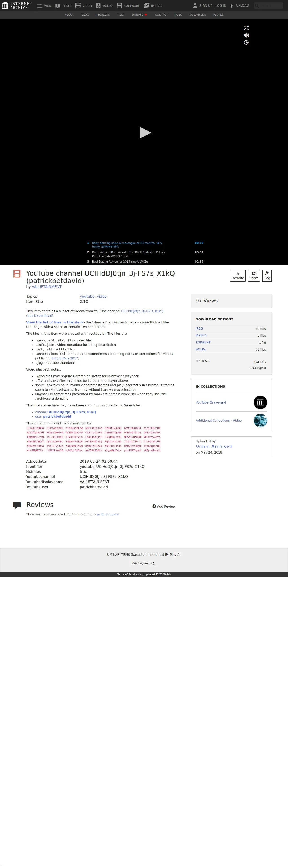
Task: Click the 00:19 track duration
Action: coord(199,243)
